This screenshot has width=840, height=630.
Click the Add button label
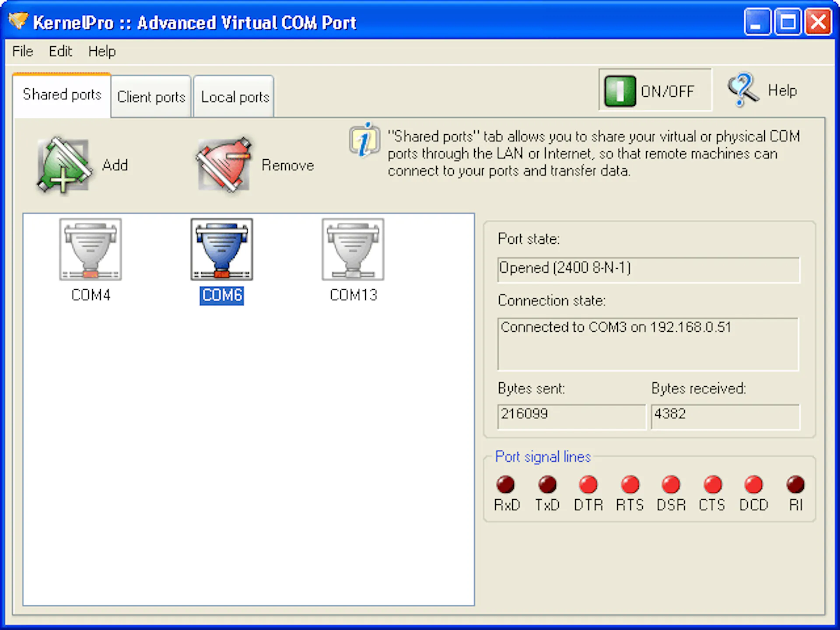click(x=115, y=165)
